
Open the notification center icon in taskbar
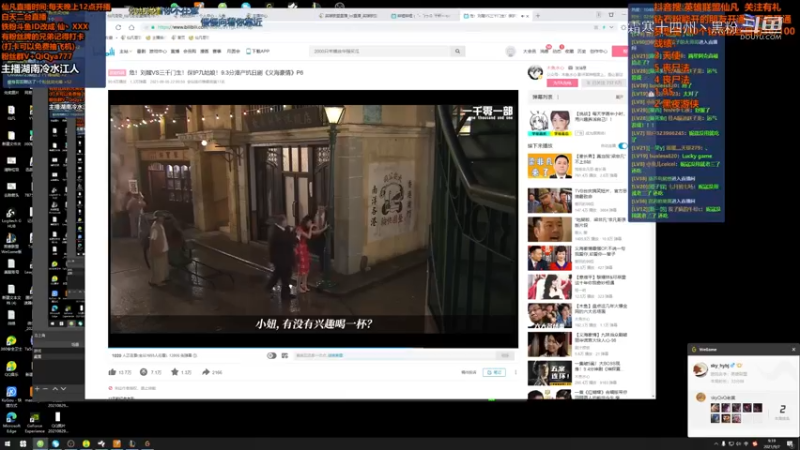coord(790,444)
